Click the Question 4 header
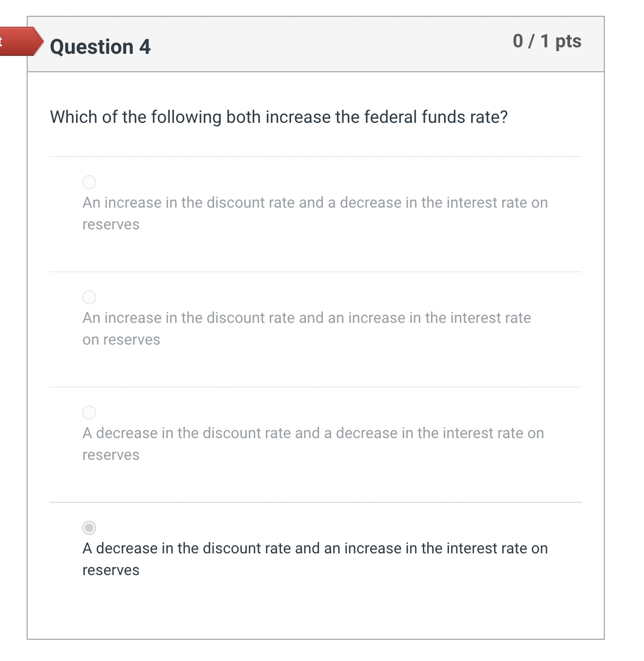 click(100, 47)
